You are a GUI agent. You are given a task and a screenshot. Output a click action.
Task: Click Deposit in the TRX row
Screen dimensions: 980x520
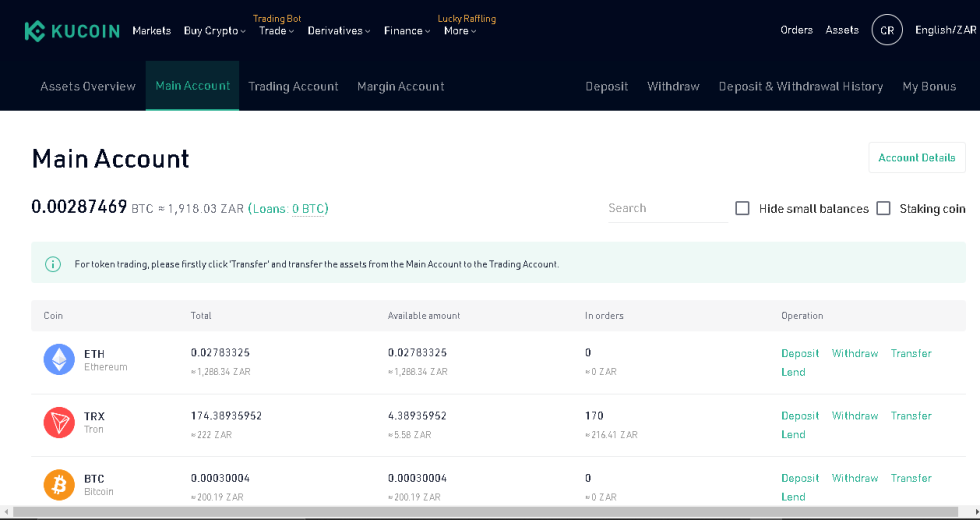[x=800, y=416]
